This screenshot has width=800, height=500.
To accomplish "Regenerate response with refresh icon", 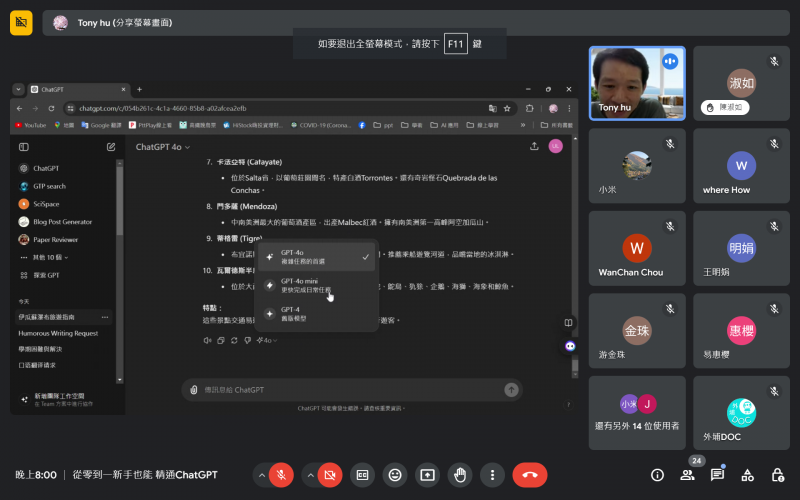I will (x=234, y=340).
